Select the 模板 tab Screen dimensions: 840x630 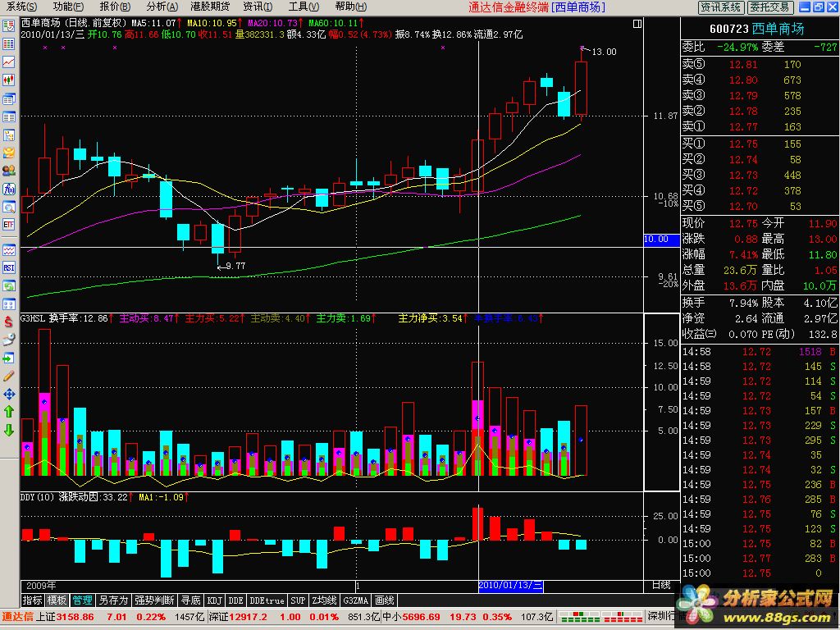(57, 600)
